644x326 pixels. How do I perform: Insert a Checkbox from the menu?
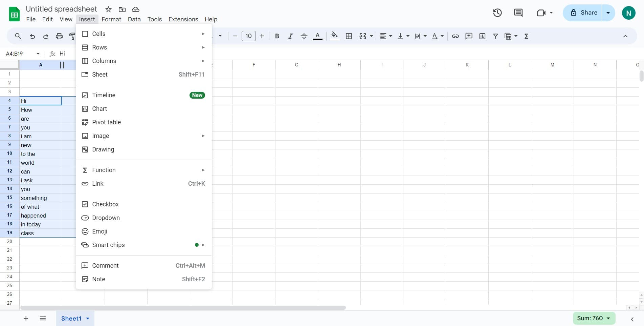point(105,204)
